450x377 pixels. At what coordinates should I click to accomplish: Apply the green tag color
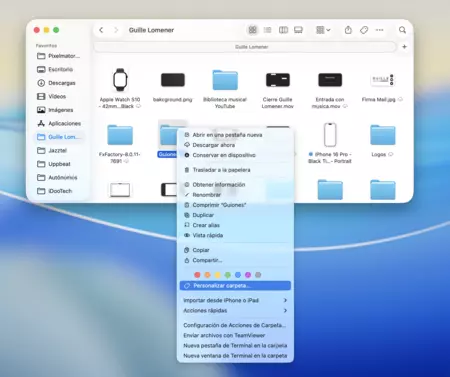coord(228,275)
